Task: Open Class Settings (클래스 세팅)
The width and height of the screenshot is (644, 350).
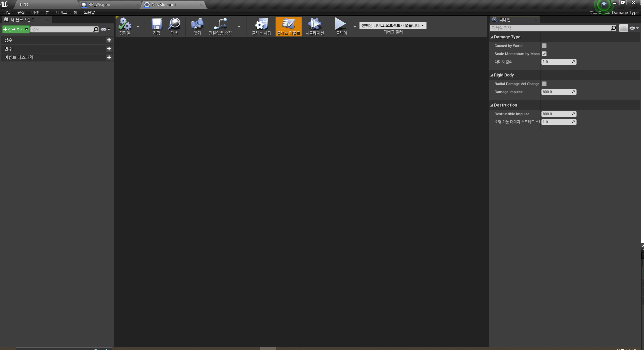Action: coord(261,26)
